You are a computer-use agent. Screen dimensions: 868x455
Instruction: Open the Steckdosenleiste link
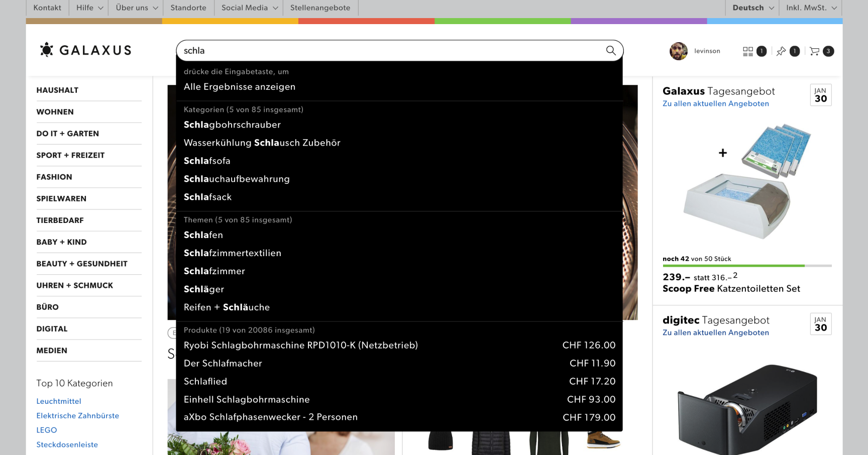(67, 445)
